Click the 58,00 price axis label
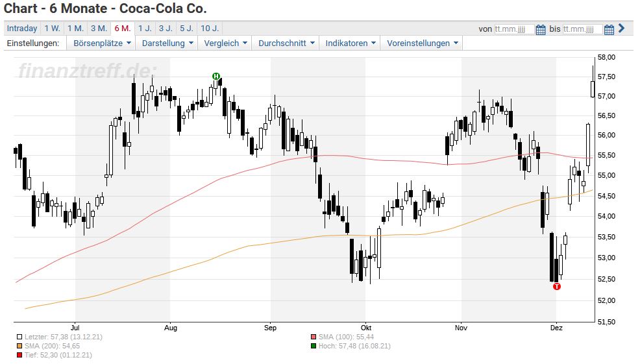640x364 pixels. (x=606, y=57)
